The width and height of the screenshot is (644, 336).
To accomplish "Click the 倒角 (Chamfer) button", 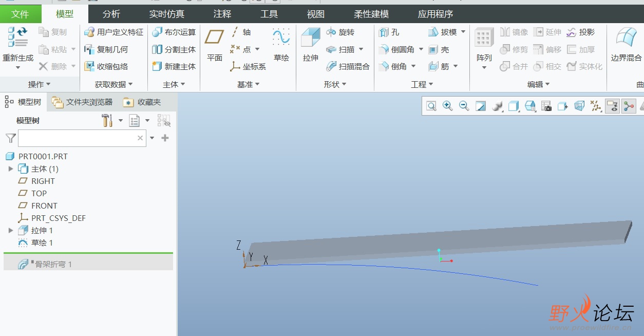I will pyautogui.click(x=393, y=66).
